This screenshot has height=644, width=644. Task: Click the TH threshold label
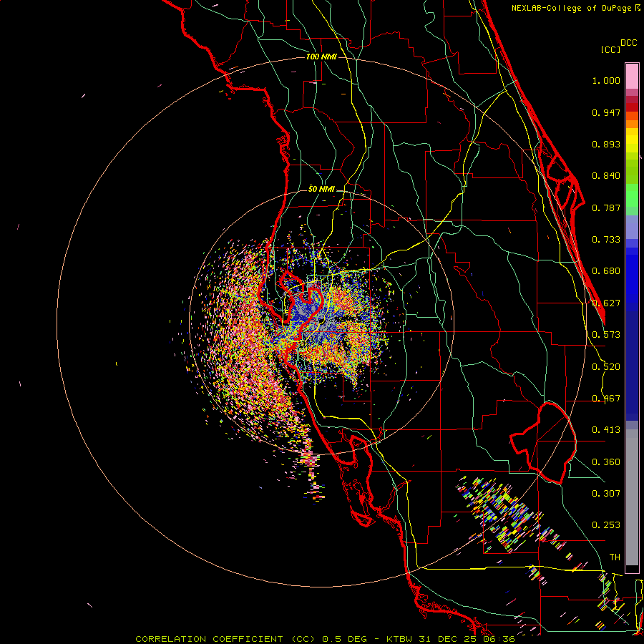click(615, 557)
